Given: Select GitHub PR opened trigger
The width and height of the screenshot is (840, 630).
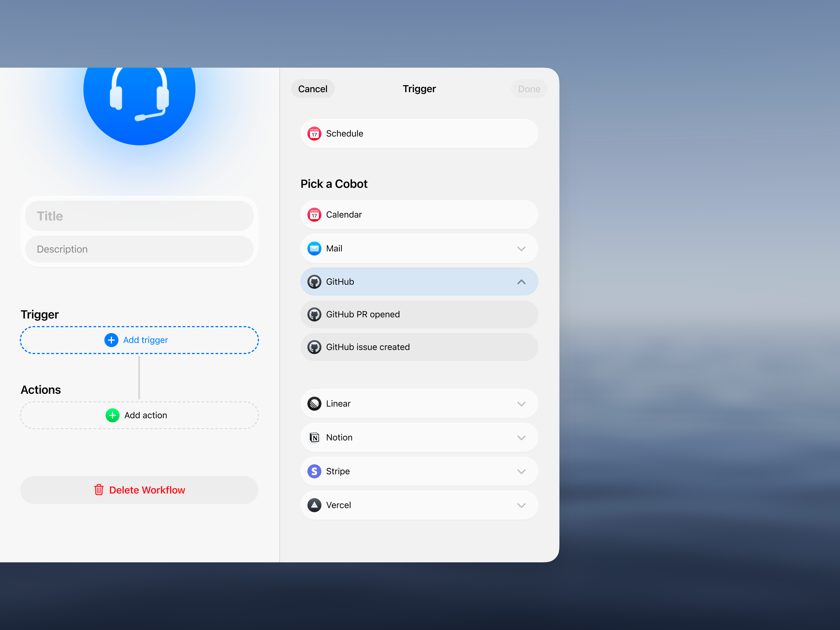Looking at the screenshot, I should [419, 314].
